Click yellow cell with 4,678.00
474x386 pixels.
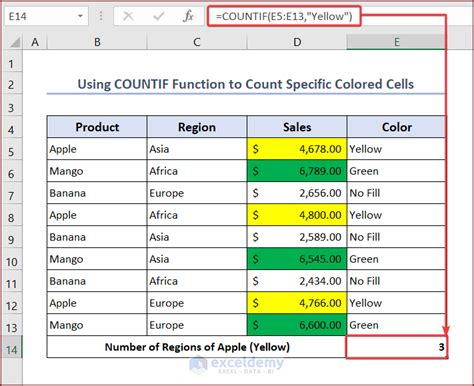(297, 149)
